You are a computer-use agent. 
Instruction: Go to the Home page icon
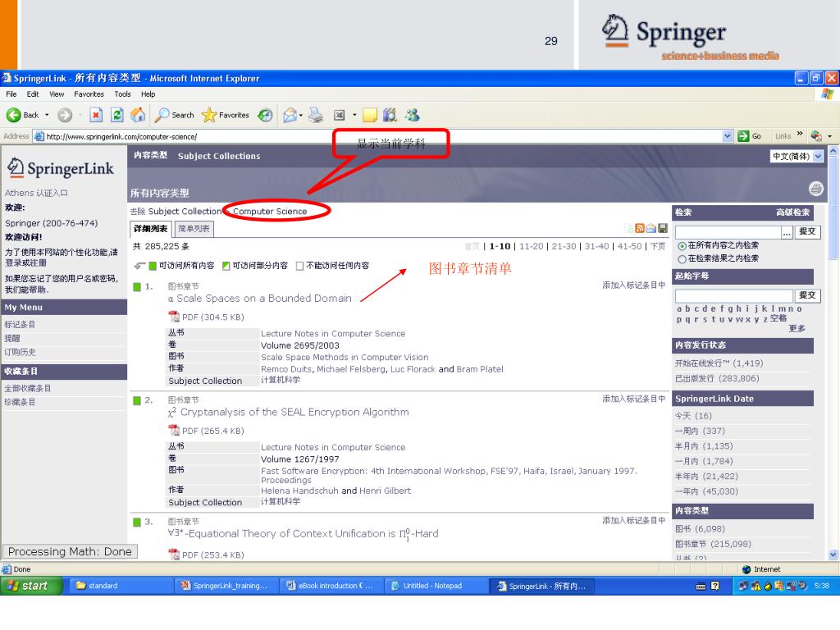(138, 115)
